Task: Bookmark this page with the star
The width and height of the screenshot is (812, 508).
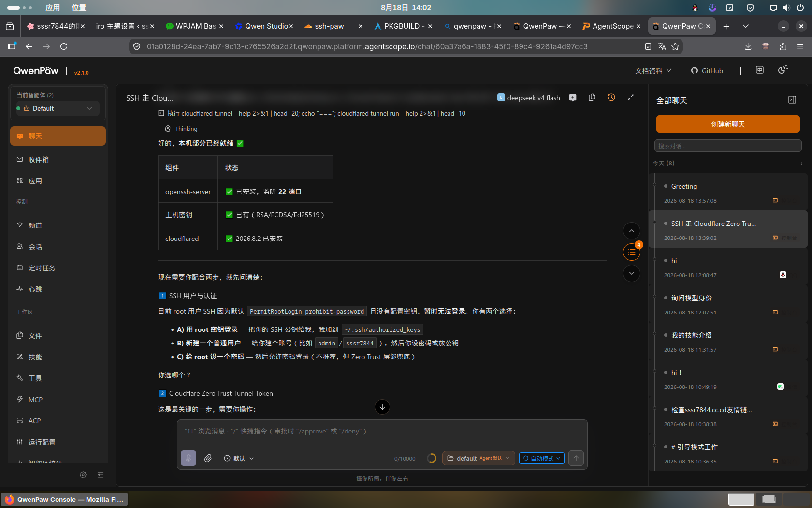Action: (x=675, y=46)
